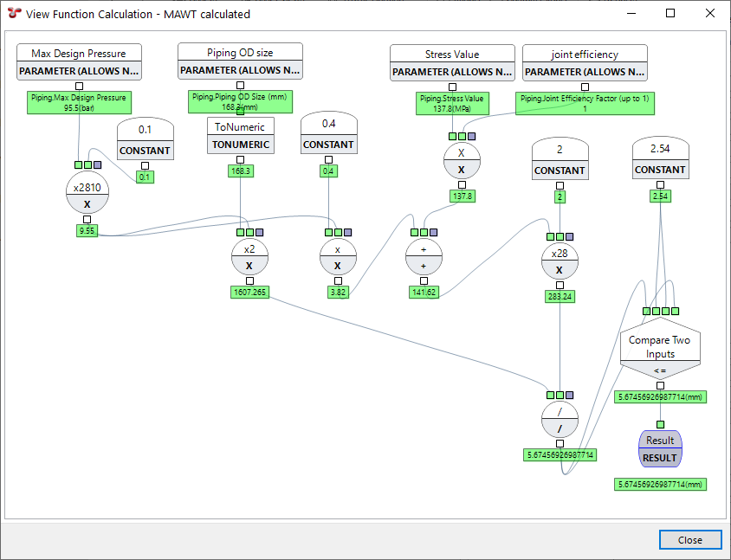Select the Result output node

click(660, 448)
